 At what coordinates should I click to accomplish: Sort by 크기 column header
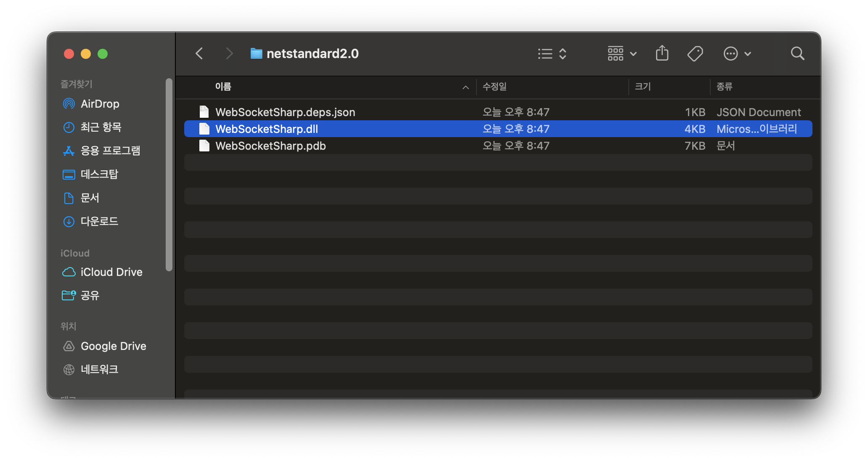tap(643, 87)
